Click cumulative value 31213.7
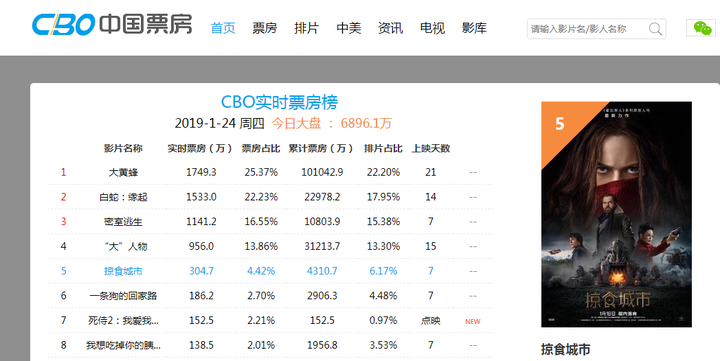The image size is (720, 361). coord(322,247)
